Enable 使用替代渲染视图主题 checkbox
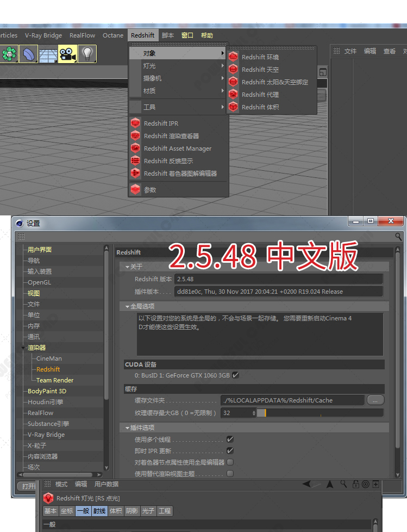Screen dimensions: 407x532 pyautogui.click(x=230, y=473)
